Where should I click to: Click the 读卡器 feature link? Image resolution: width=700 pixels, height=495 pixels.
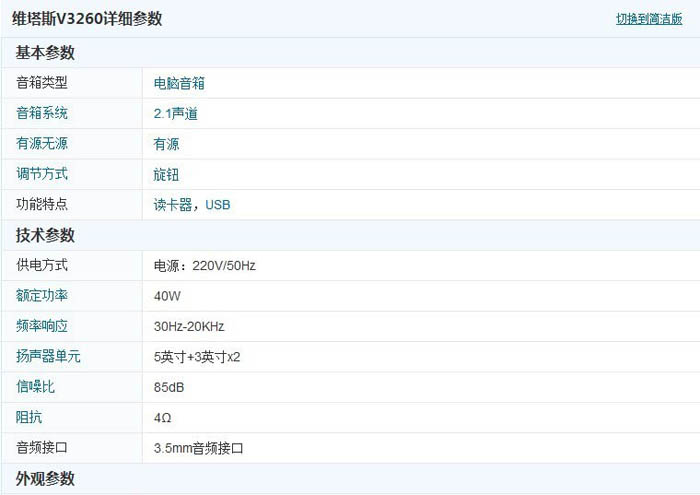(173, 205)
